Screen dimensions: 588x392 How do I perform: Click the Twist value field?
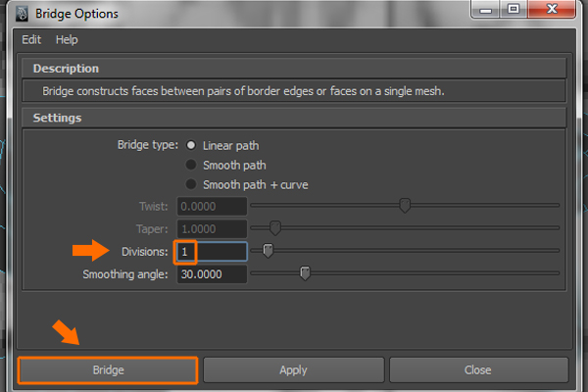212,207
